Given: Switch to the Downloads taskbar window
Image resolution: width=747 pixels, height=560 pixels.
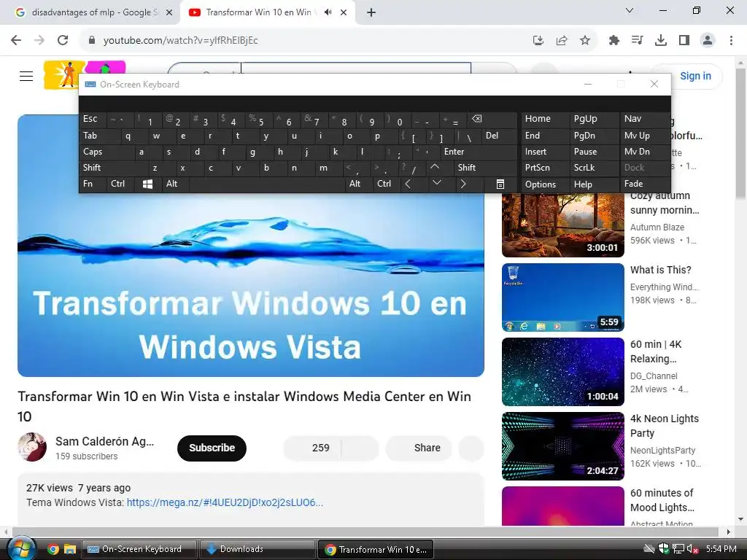Looking at the screenshot, I should 258,549.
